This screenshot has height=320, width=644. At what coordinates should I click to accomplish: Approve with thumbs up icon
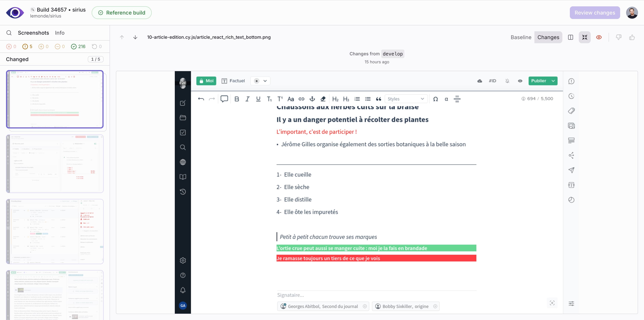[x=632, y=37]
